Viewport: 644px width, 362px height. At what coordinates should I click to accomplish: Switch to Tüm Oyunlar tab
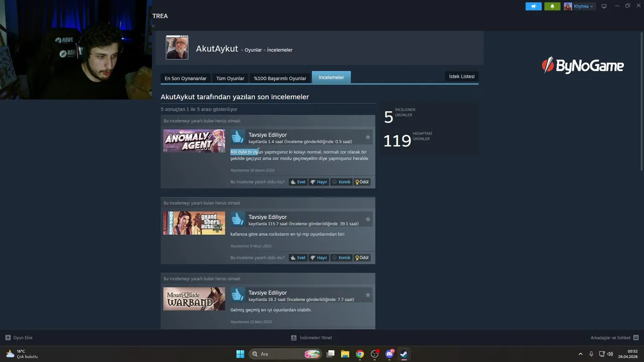pos(230,78)
